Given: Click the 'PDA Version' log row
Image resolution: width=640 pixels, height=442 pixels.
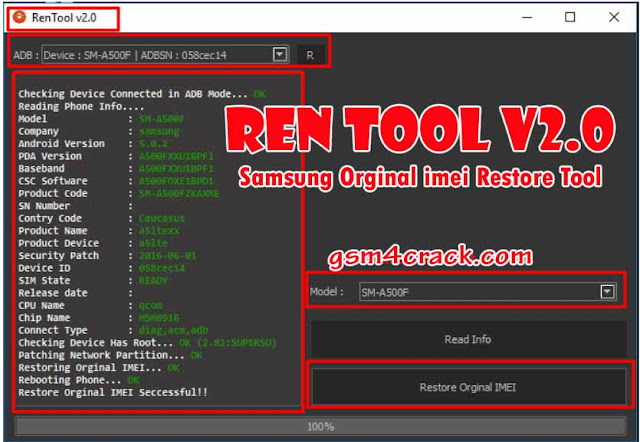Looking at the screenshot, I should (x=116, y=156).
